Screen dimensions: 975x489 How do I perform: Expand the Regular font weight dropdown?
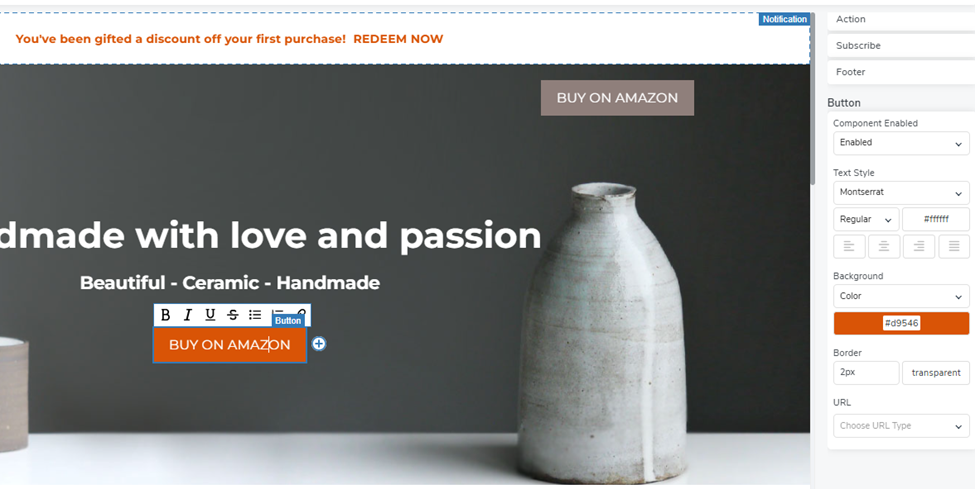click(866, 220)
